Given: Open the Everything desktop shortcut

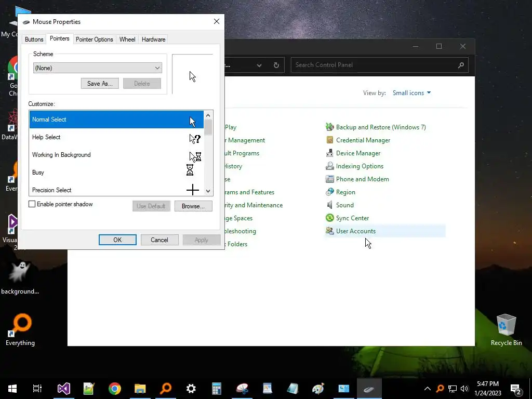Looking at the screenshot, I should tap(20, 330).
